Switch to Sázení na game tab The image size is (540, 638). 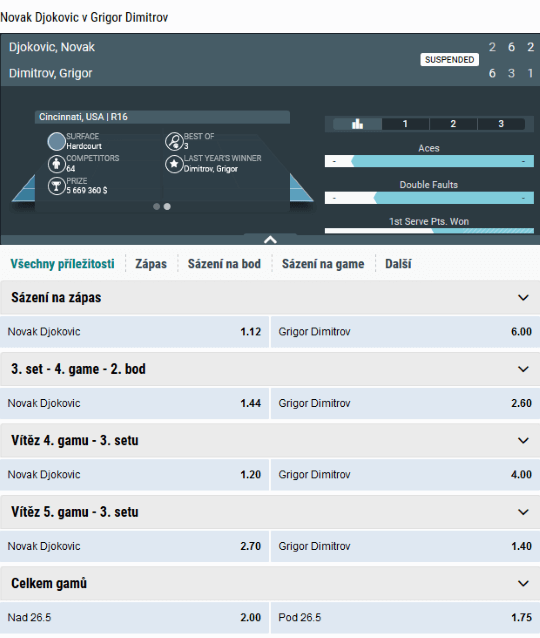[x=323, y=264]
